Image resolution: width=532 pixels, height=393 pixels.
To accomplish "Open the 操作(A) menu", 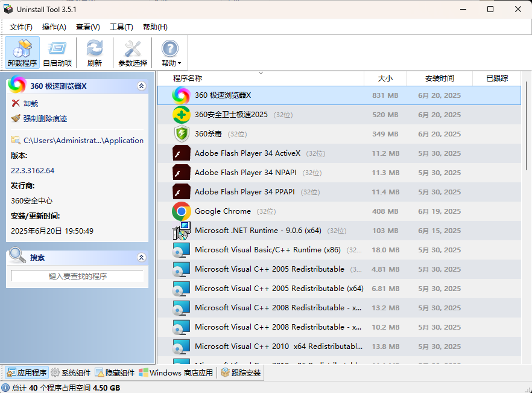I will tap(54, 27).
